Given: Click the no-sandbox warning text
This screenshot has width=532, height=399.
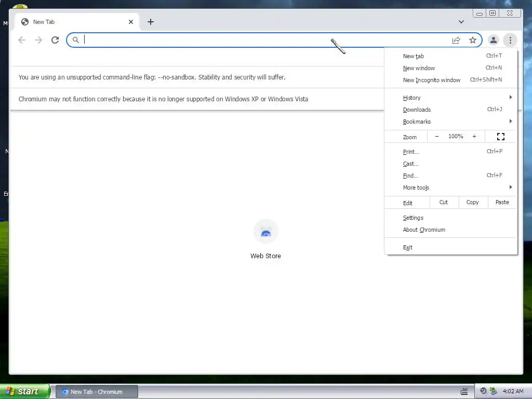Looking at the screenshot, I should (x=152, y=77).
